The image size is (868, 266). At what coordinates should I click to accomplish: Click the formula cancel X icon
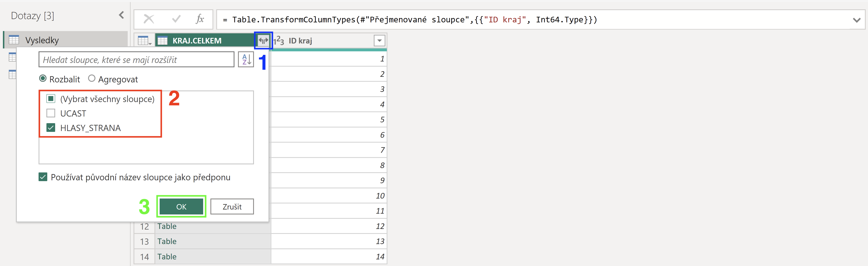coord(149,19)
